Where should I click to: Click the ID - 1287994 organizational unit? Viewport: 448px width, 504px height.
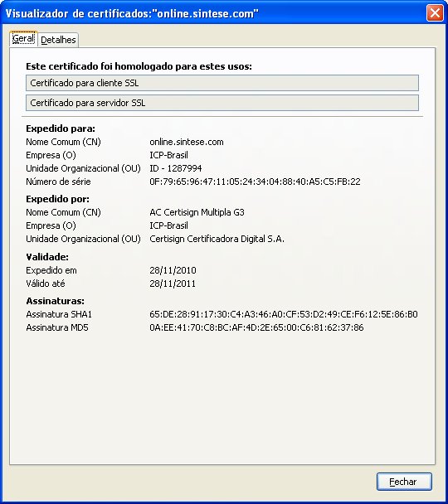[x=176, y=168]
